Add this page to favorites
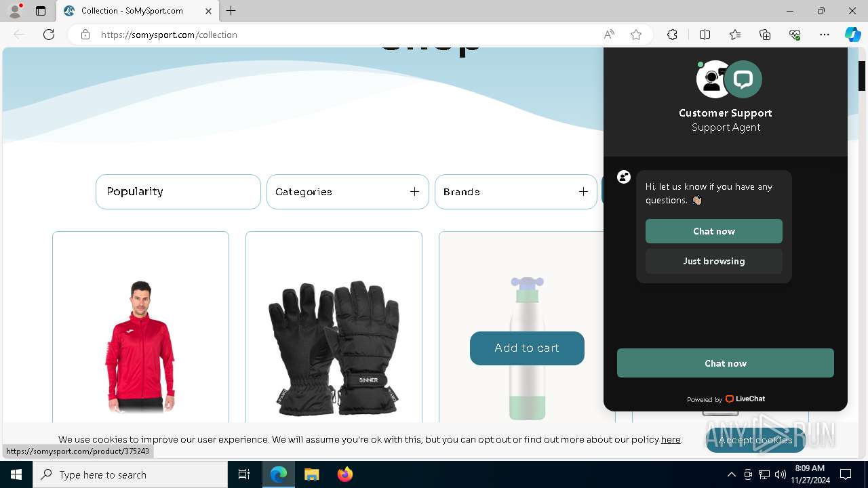868x488 pixels. pos(636,35)
